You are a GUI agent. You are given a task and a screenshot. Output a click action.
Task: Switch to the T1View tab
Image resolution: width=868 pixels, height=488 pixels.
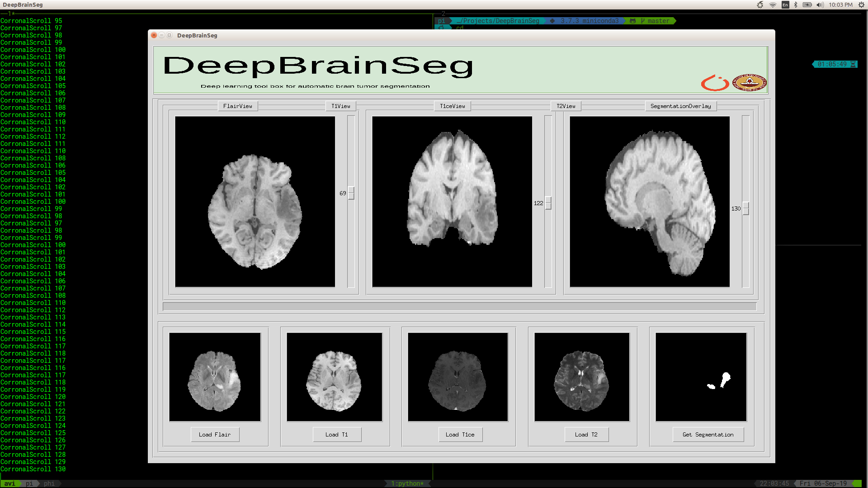[x=340, y=106]
